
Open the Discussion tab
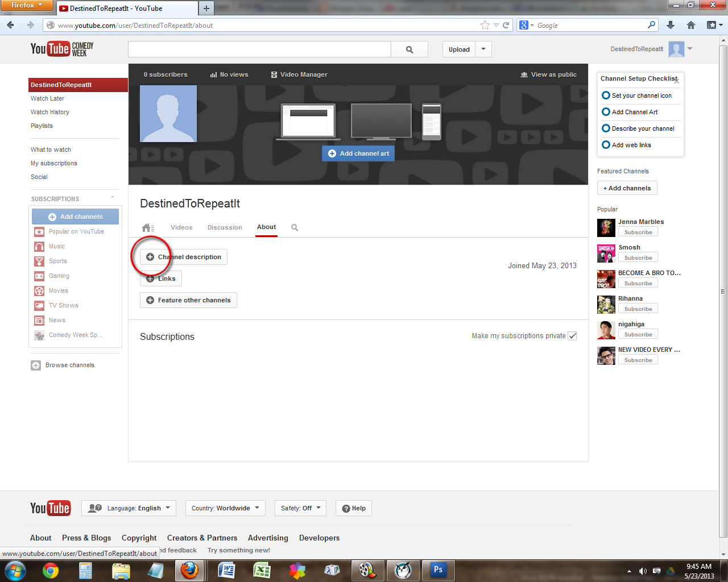224,227
